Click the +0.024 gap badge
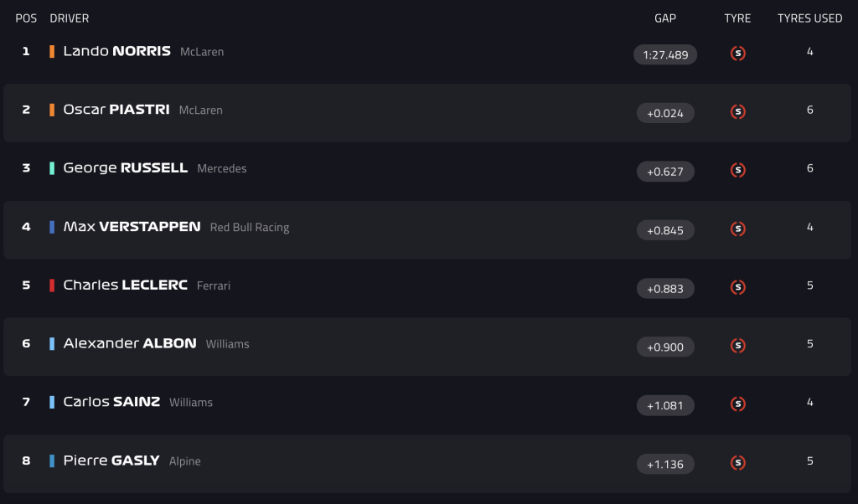Image resolution: width=858 pixels, height=504 pixels. coord(665,113)
